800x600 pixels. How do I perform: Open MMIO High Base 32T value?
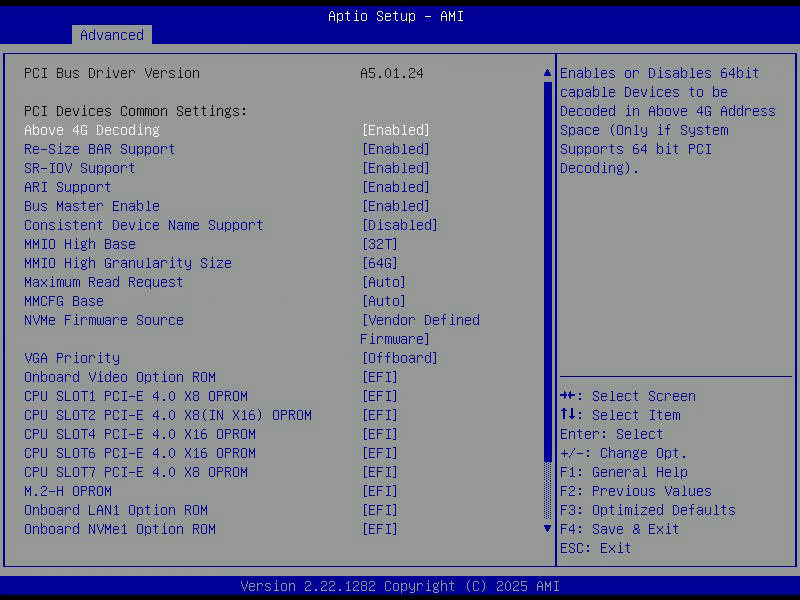pos(380,244)
